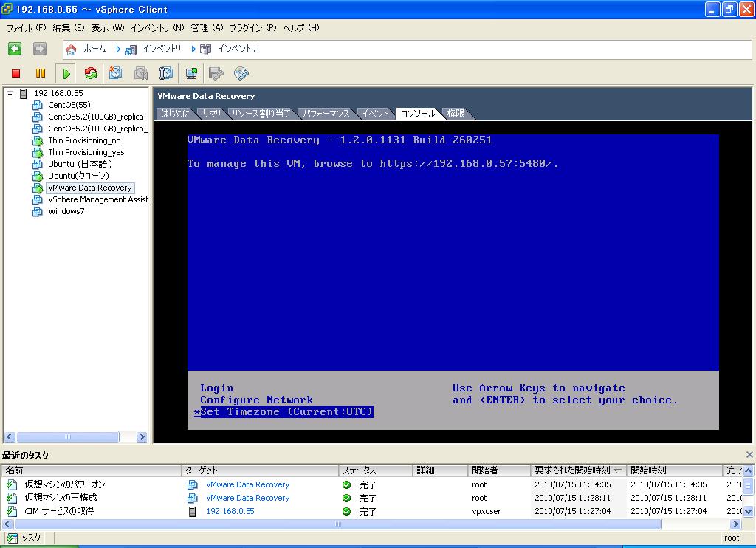Open the 表示 menu
The image size is (756, 548).
(x=108, y=28)
